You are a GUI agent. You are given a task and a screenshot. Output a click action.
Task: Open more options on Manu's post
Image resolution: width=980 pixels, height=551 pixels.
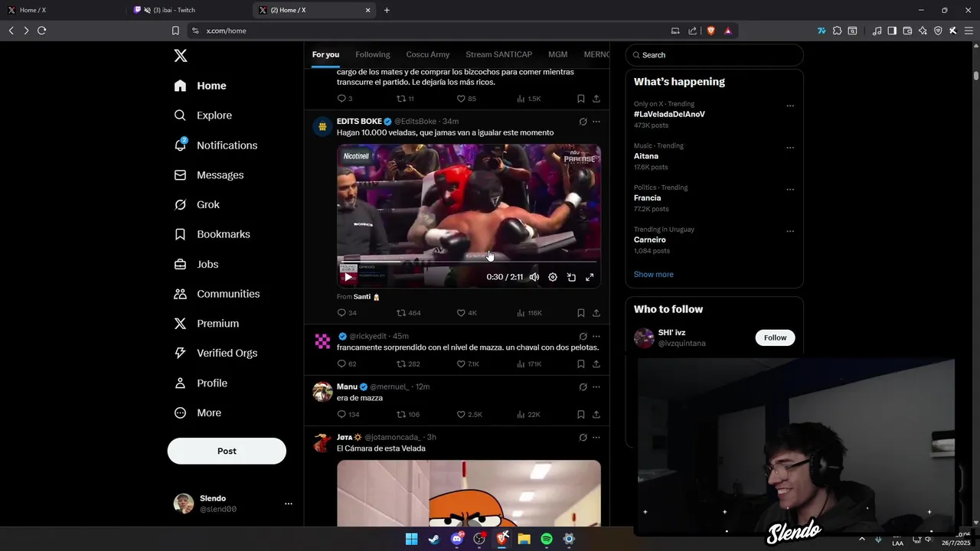coord(596,387)
